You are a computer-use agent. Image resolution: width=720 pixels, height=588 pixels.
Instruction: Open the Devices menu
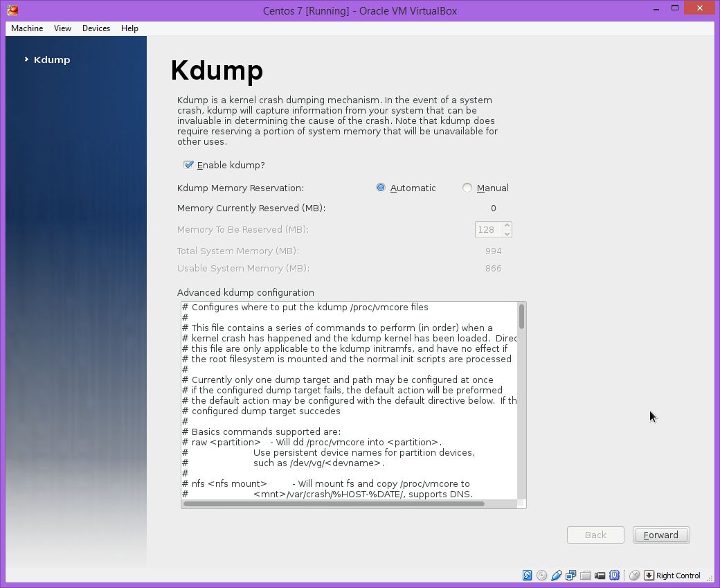coord(96,28)
